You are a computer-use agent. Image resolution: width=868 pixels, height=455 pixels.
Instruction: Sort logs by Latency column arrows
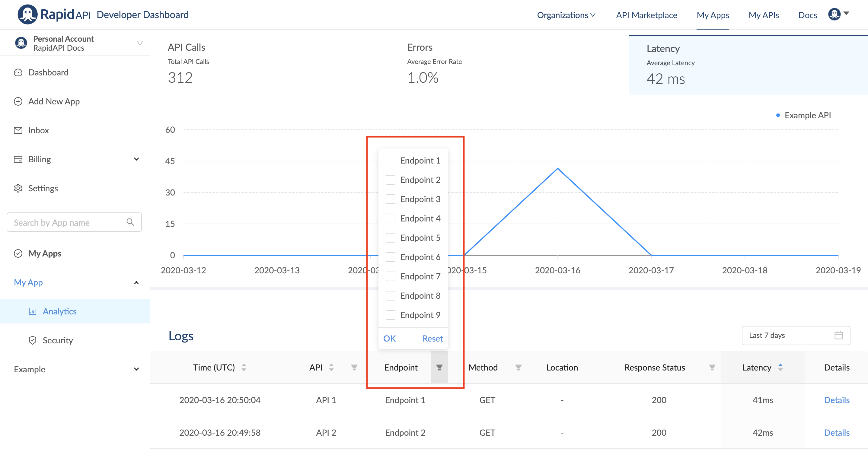(780, 367)
